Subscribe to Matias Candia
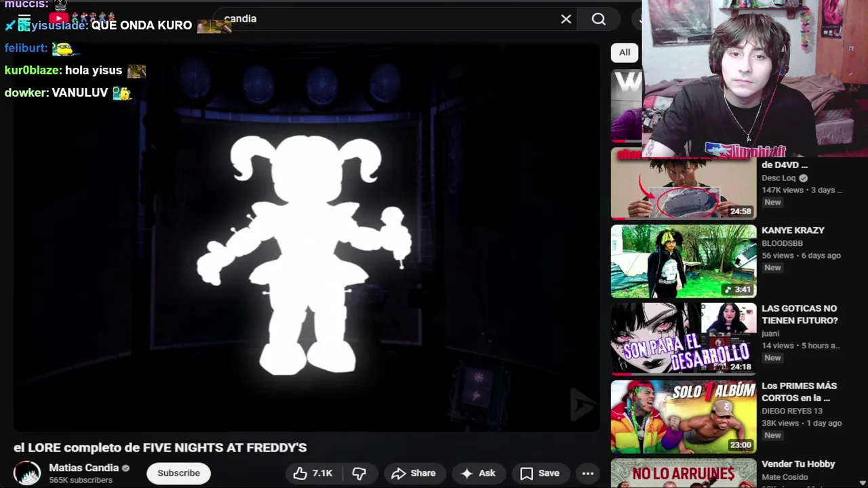 tap(178, 473)
